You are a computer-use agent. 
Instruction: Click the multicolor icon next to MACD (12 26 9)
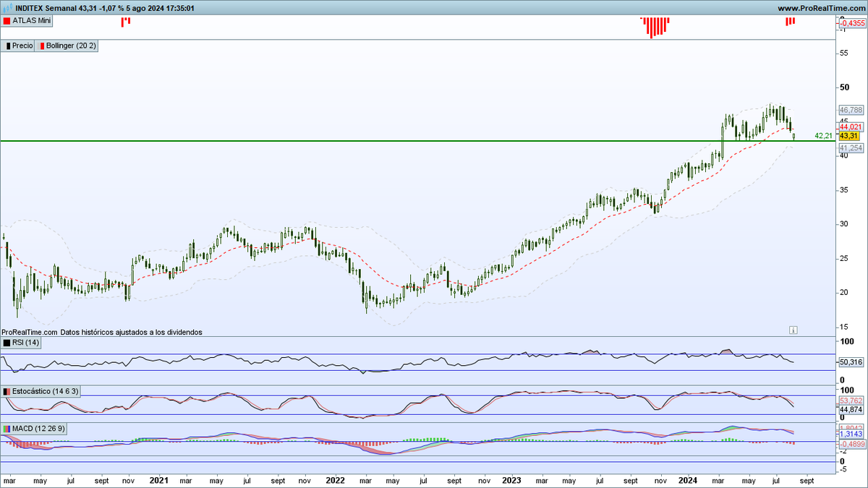click(x=7, y=429)
